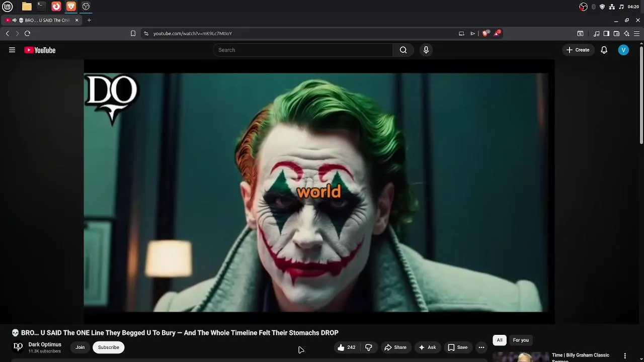Viewport: 644px width, 362px height.
Task: Expand the YouTube guide hamburger menu
Action: pyautogui.click(x=12, y=50)
